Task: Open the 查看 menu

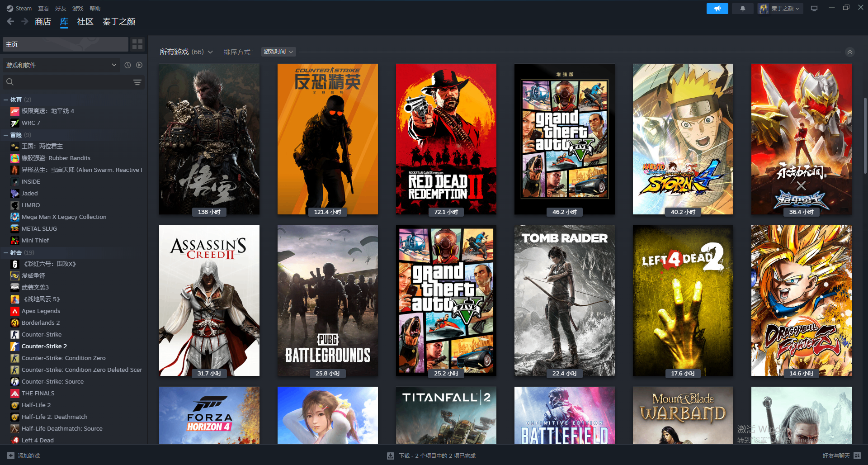Action: [43, 8]
